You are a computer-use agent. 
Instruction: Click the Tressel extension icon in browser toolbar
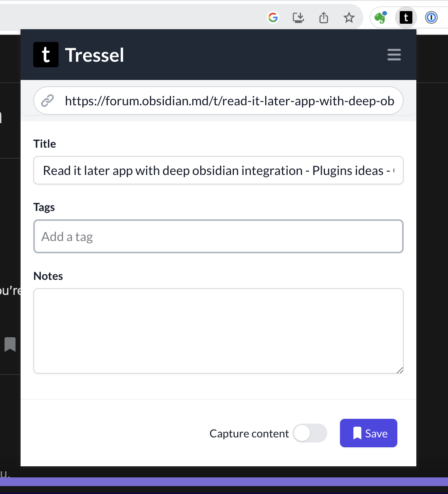pos(406,17)
